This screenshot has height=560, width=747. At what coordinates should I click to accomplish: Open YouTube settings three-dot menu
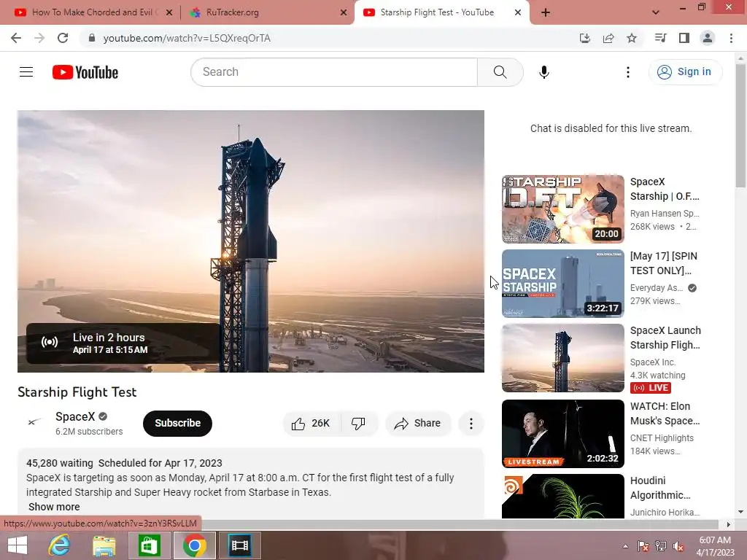(x=628, y=72)
